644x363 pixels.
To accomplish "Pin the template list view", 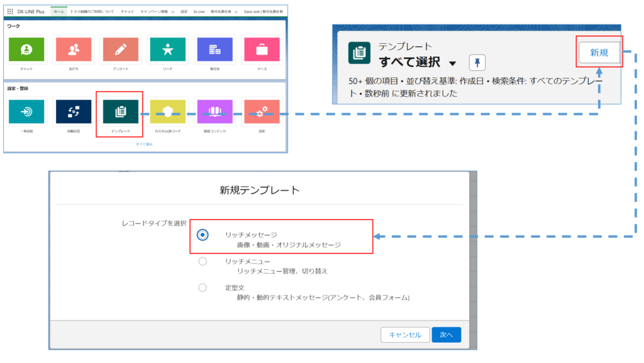I will 477,62.
